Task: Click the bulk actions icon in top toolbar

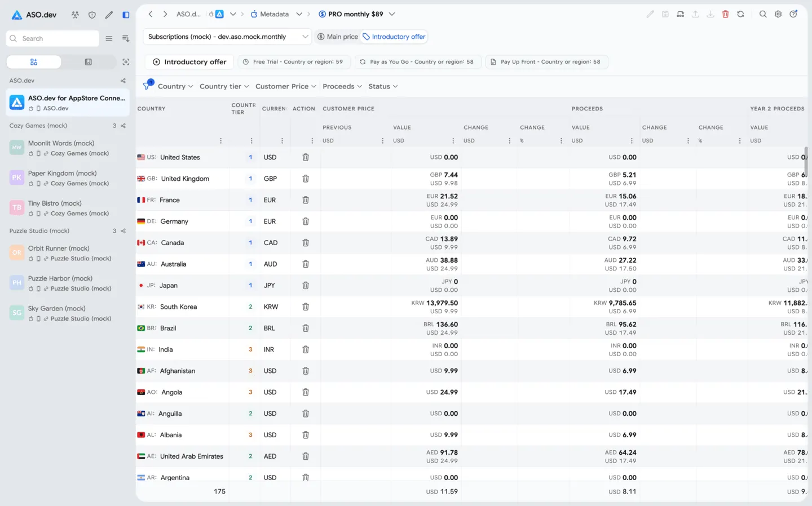Action: click(x=681, y=14)
